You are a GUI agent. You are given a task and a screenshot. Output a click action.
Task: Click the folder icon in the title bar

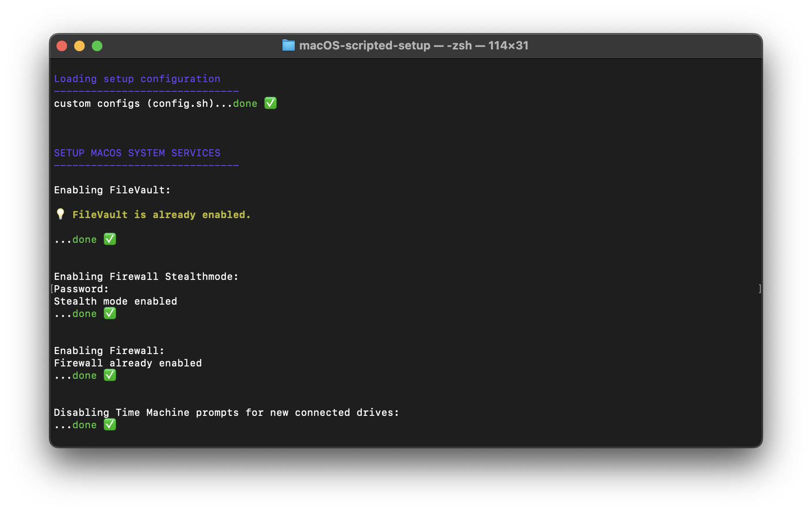288,45
